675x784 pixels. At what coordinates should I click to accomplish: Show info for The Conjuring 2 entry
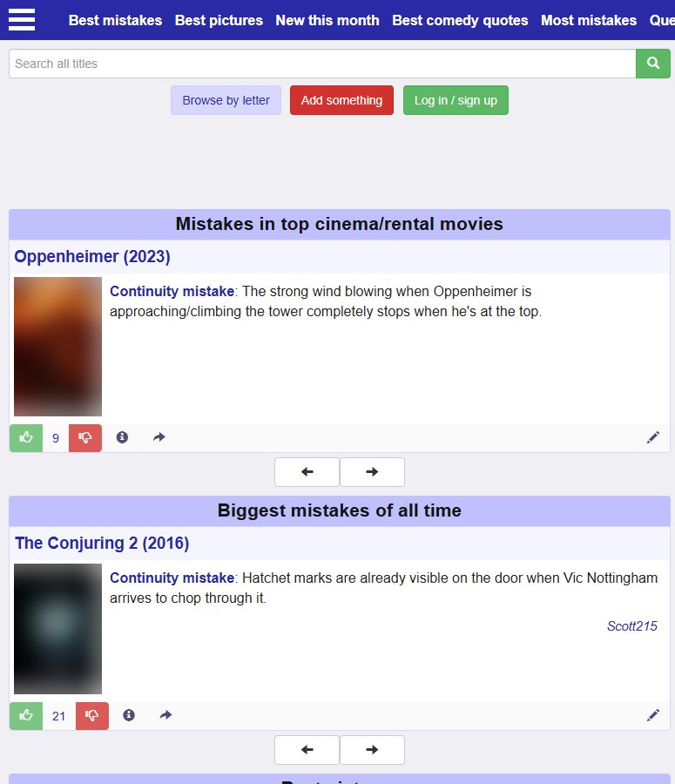coord(129,715)
